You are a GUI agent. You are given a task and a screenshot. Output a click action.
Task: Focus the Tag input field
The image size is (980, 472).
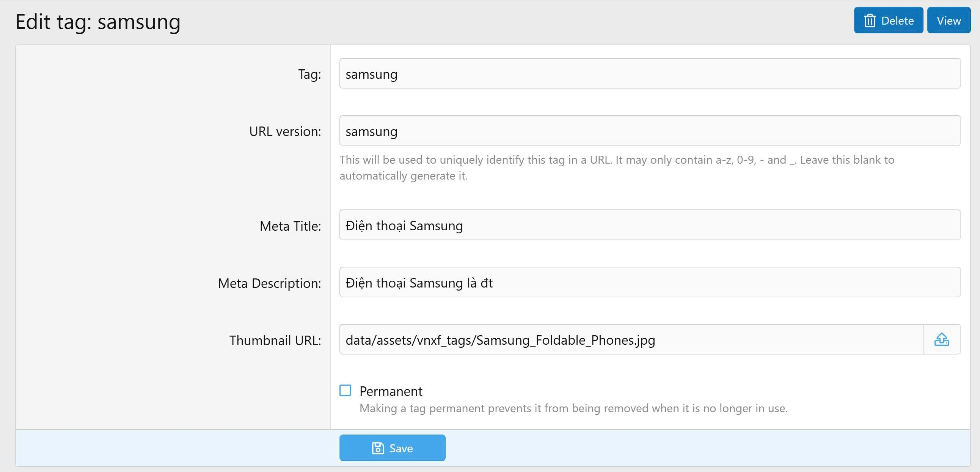(x=650, y=74)
